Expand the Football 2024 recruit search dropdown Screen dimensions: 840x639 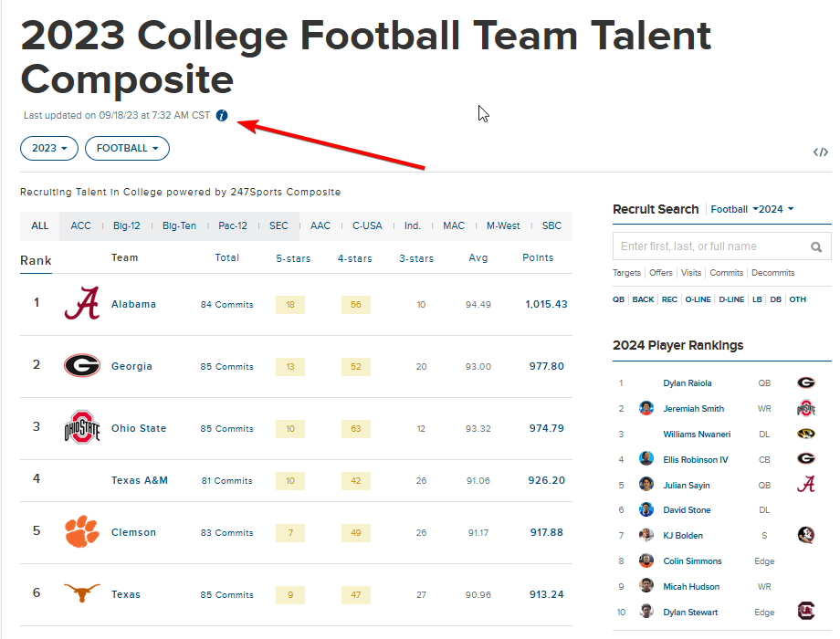pyautogui.click(x=752, y=209)
